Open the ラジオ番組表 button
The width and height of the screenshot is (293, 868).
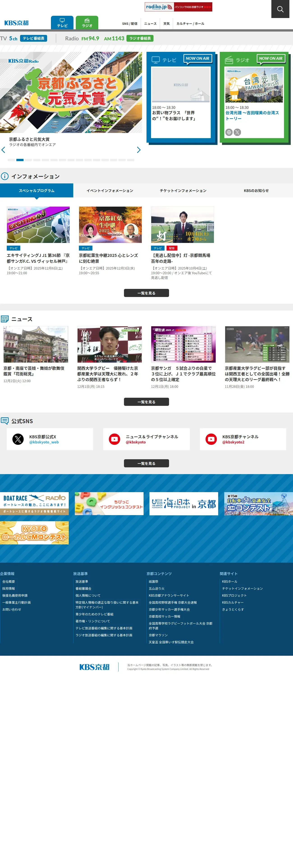pyautogui.click(x=140, y=38)
